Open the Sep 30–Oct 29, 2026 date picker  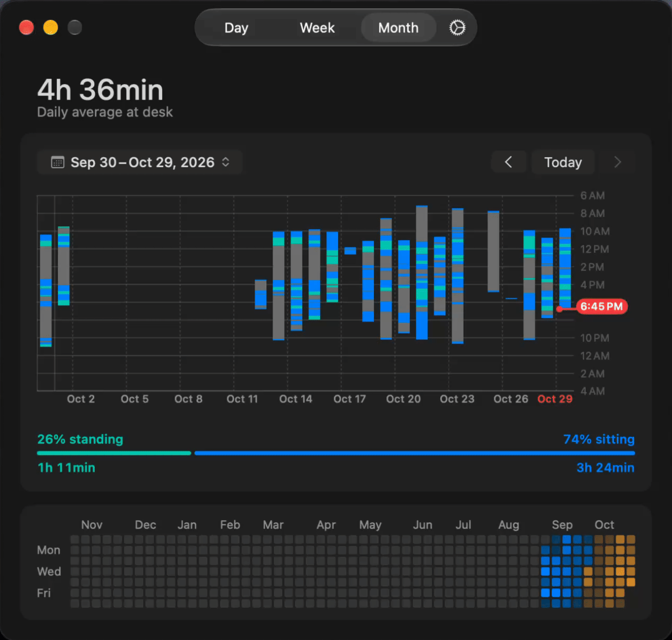click(x=140, y=162)
